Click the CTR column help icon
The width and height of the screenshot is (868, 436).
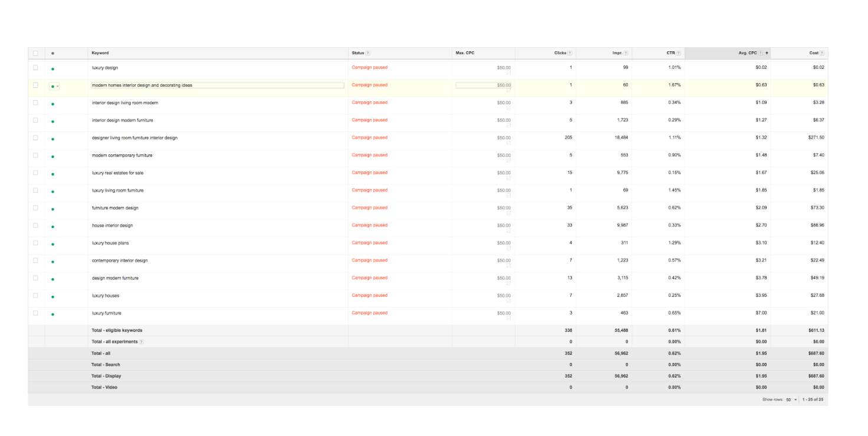pos(679,53)
